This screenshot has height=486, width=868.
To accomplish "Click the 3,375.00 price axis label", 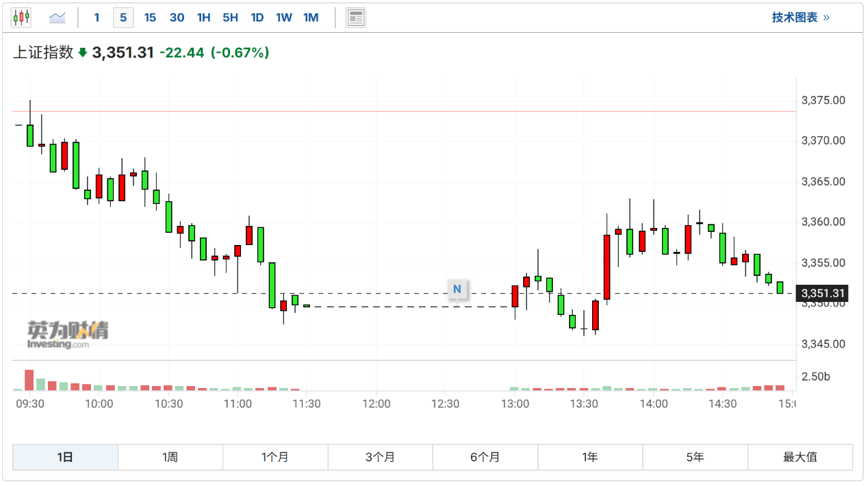I will (x=823, y=101).
